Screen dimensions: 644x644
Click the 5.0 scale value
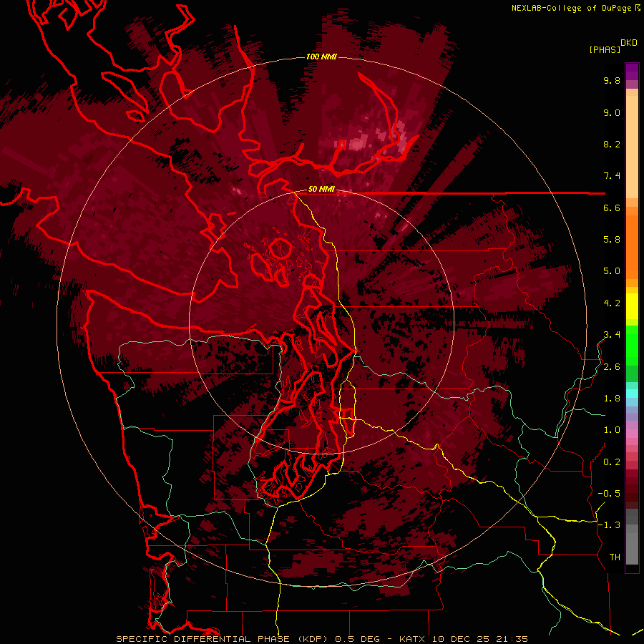click(x=612, y=271)
